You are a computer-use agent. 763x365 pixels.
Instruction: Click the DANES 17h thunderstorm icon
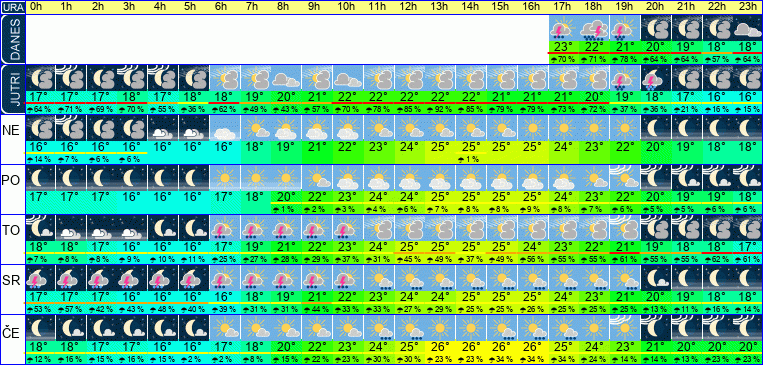(x=564, y=28)
